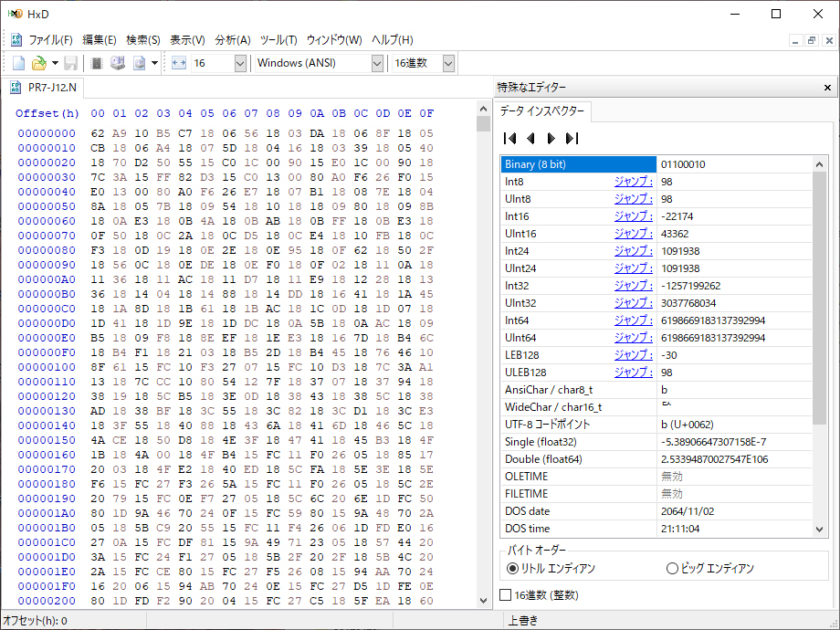Open the 分析(A) menu

(x=233, y=40)
